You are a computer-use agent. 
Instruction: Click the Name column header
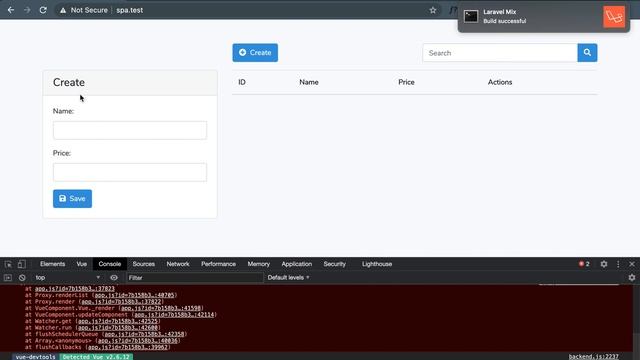click(x=309, y=82)
